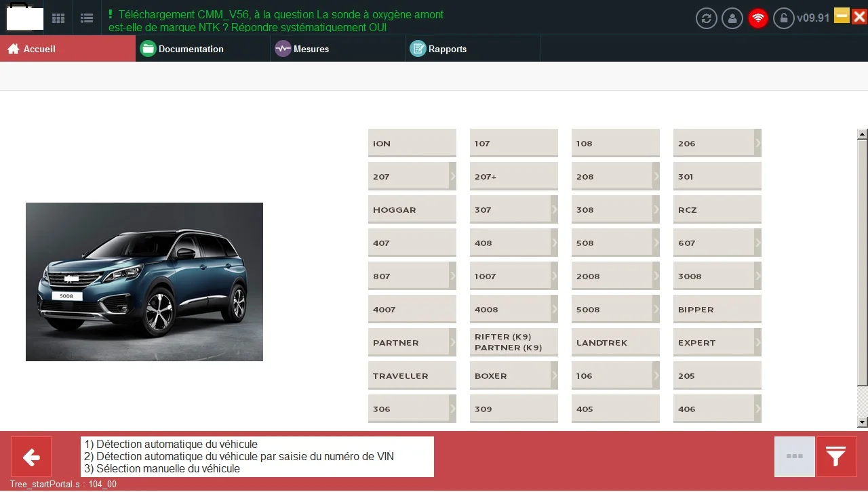The image size is (868, 492).
Task: Open the user profile icon
Action: (732, 18)
